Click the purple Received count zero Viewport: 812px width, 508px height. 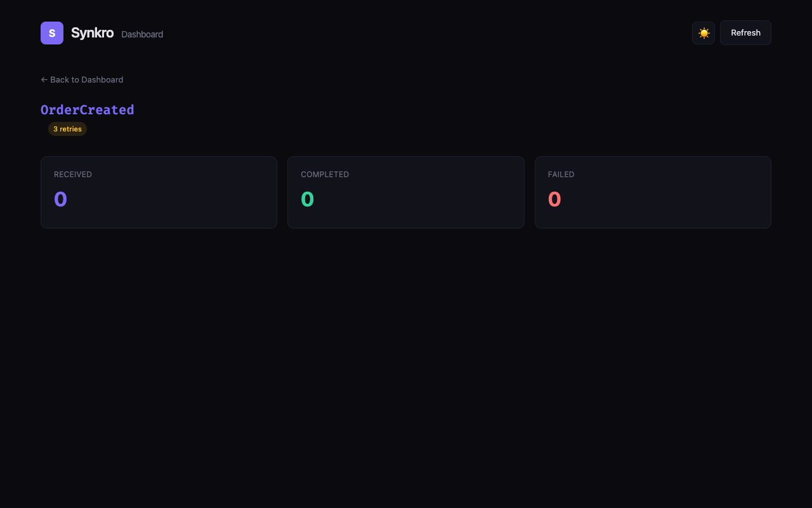(60, 199)
